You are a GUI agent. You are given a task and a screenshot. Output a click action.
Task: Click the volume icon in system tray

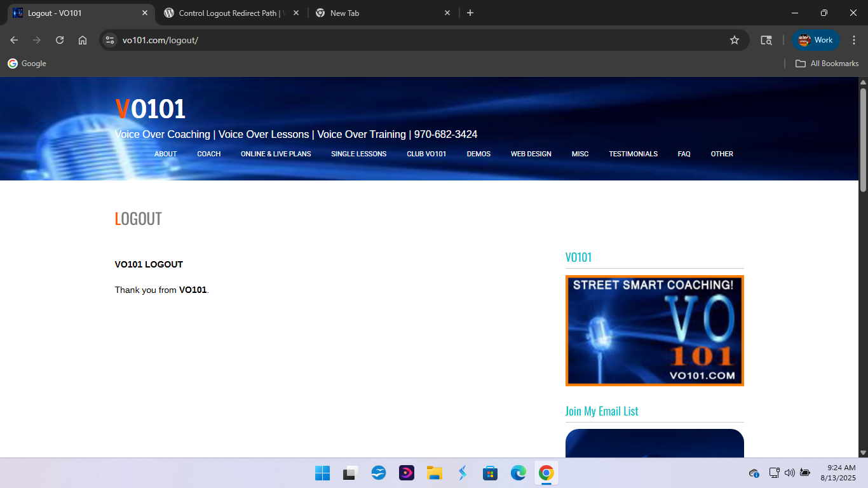click(790, 473)
